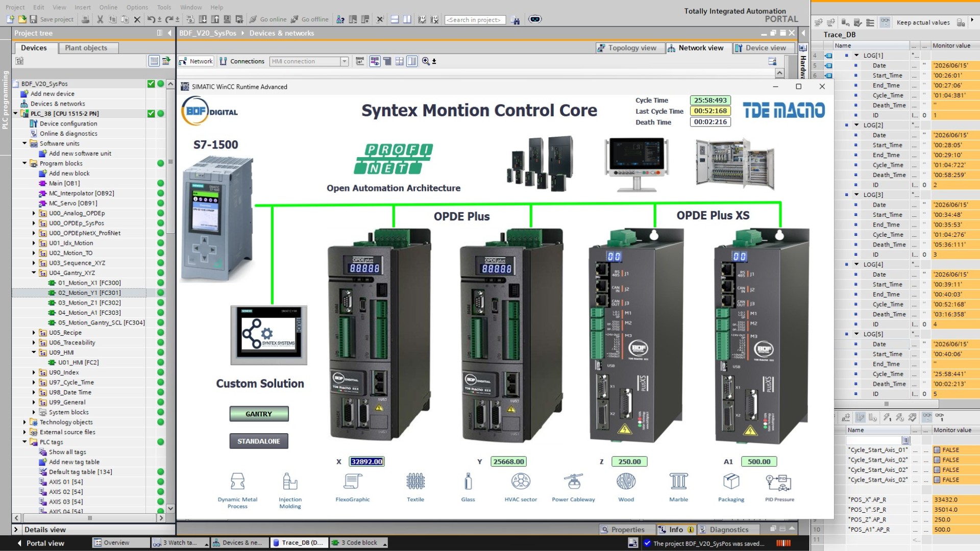Collapse the PLC_38 tree node
The height and width of the screenshot is (551, 980).
pyautogui.click(x=15, y=114)
